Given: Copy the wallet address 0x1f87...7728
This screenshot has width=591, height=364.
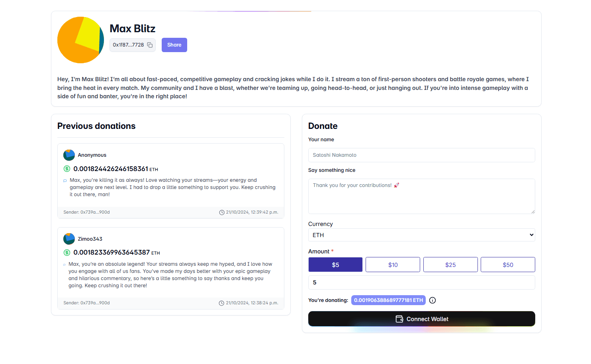Looking at the screenshot, I should (150, 45).
